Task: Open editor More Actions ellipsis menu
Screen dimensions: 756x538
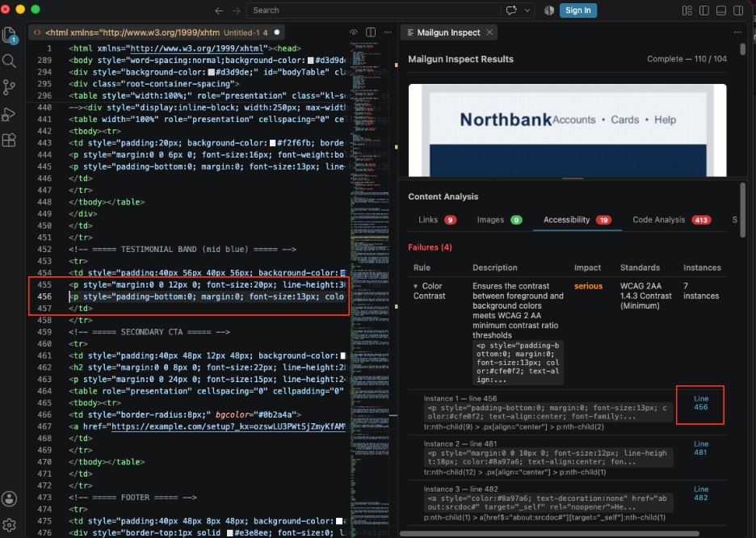Action: tap(388, 32)
